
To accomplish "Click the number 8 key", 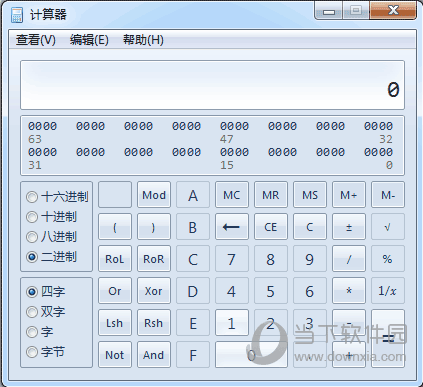I will point(271,259).
